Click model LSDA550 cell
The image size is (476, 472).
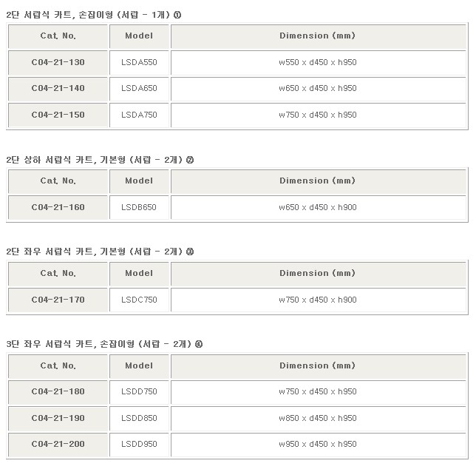click(139, 63)
